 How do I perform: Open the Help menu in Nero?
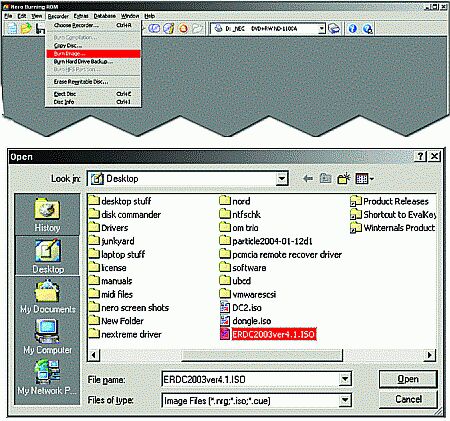click(149, 16)
